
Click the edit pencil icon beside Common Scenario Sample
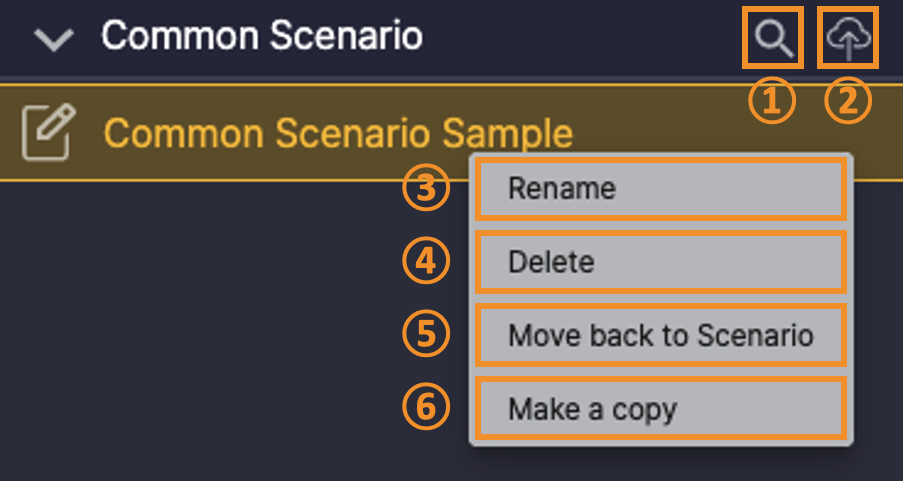49,132
